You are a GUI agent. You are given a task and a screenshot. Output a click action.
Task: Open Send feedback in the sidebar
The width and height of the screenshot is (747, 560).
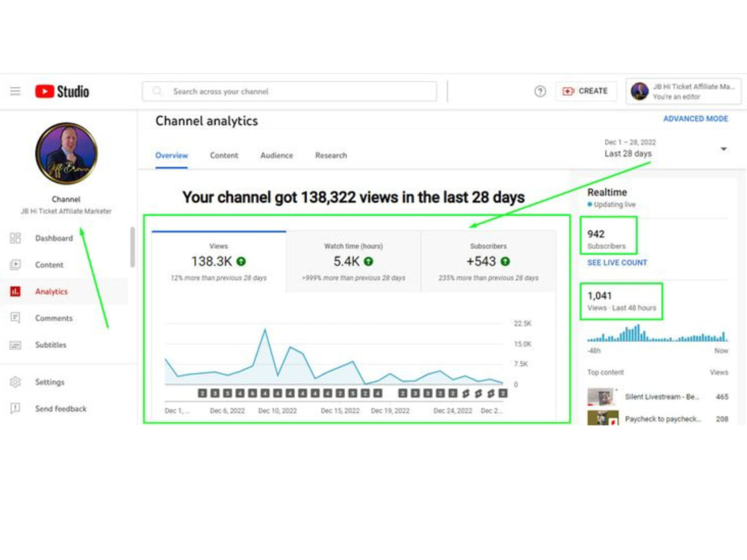[61, 408]
